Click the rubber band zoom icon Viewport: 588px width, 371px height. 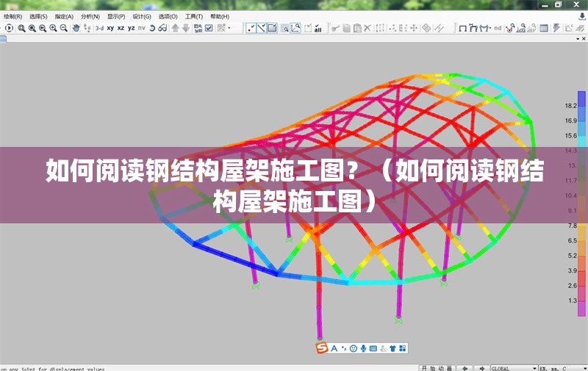pyautogui.click(x=21, y=28)
